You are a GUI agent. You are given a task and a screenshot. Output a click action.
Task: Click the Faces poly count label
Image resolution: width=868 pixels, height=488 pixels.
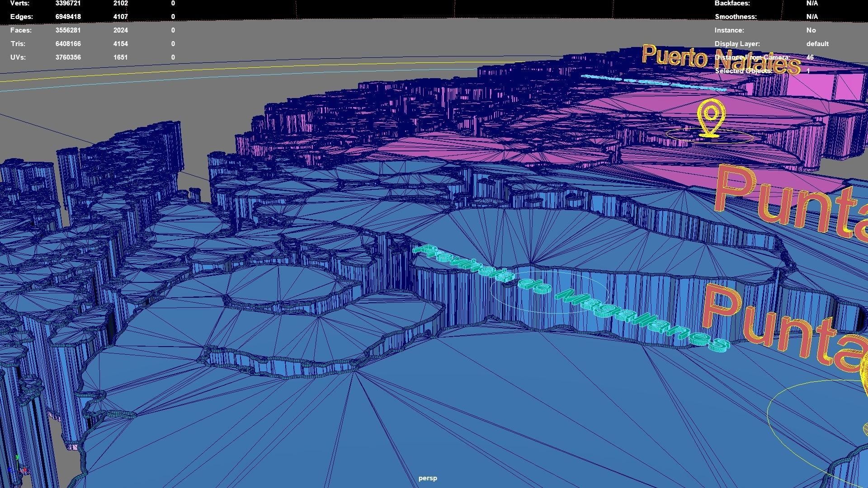tap(21, 30)
